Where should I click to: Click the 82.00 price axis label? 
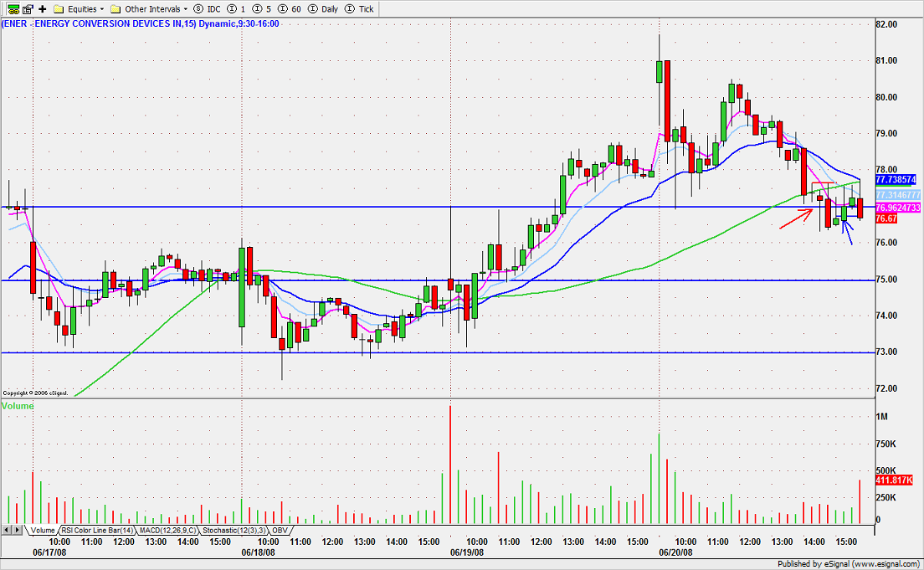[886, 24]
